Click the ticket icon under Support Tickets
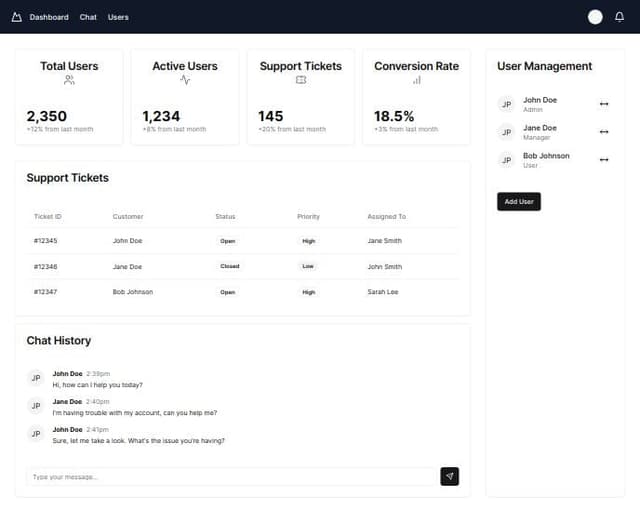The width and height of the screenshot is (640, 513). coord(301,80)
